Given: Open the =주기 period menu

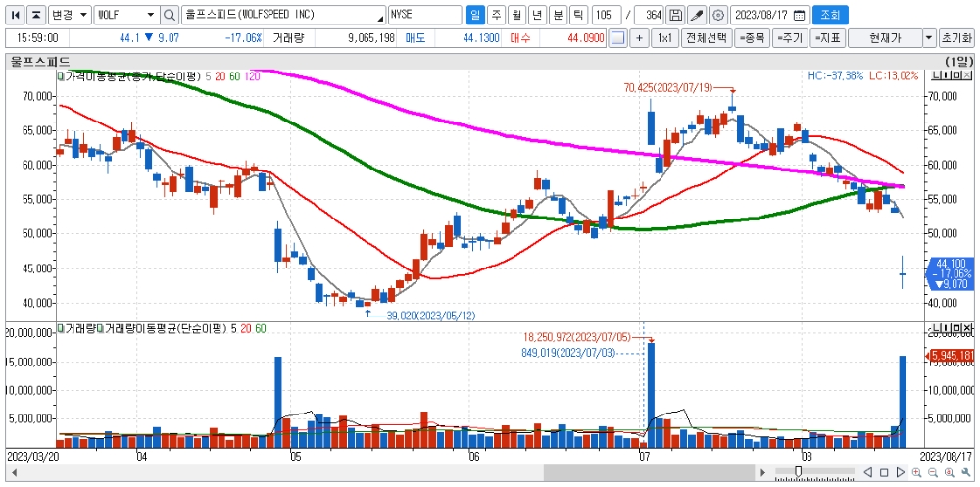Looking at the screenshot, I should (789, 38).
